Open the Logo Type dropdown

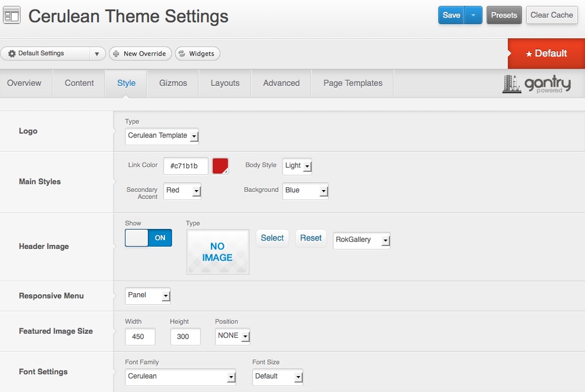pos(162,136)
